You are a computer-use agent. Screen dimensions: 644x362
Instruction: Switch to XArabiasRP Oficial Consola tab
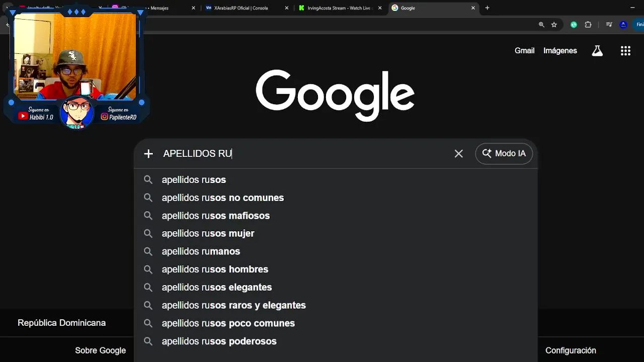click(247, 8)
